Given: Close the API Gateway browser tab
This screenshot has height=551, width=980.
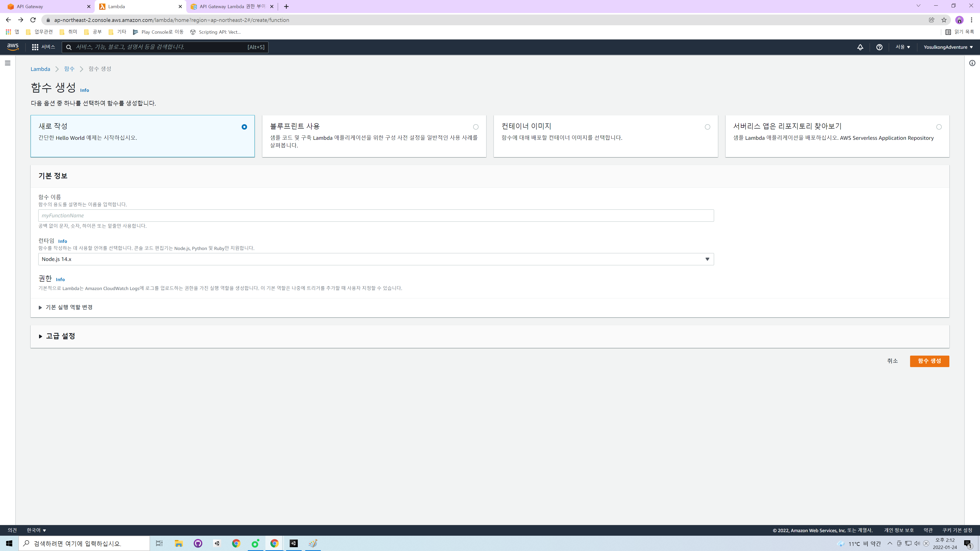Looking at the screenshot, I should point(89,6).
